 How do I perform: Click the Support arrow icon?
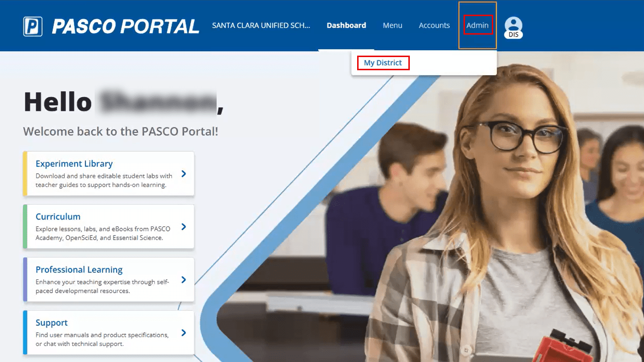pyautogui.click(x=184, y=332)
